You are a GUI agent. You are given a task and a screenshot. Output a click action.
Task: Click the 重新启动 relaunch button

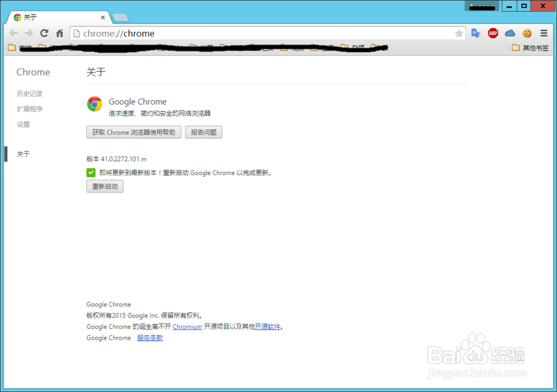105,187
